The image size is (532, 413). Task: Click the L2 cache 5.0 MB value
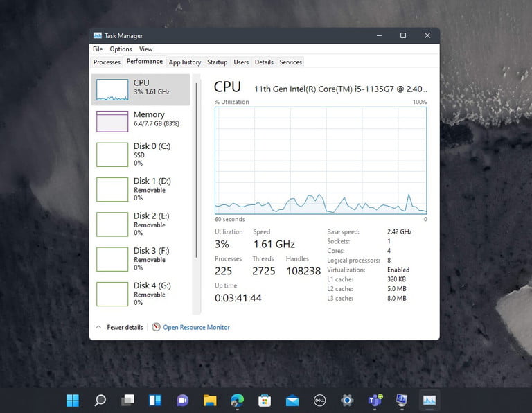point(397,289)
